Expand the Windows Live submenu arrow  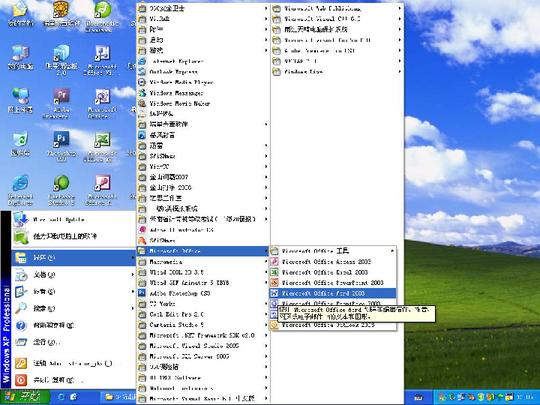[x=399, y=72]
